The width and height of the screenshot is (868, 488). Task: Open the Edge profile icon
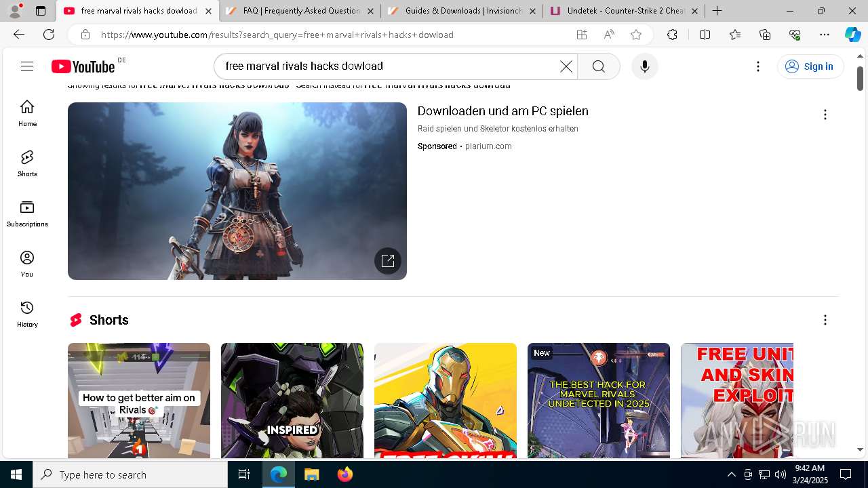click(x=15, y=11)
